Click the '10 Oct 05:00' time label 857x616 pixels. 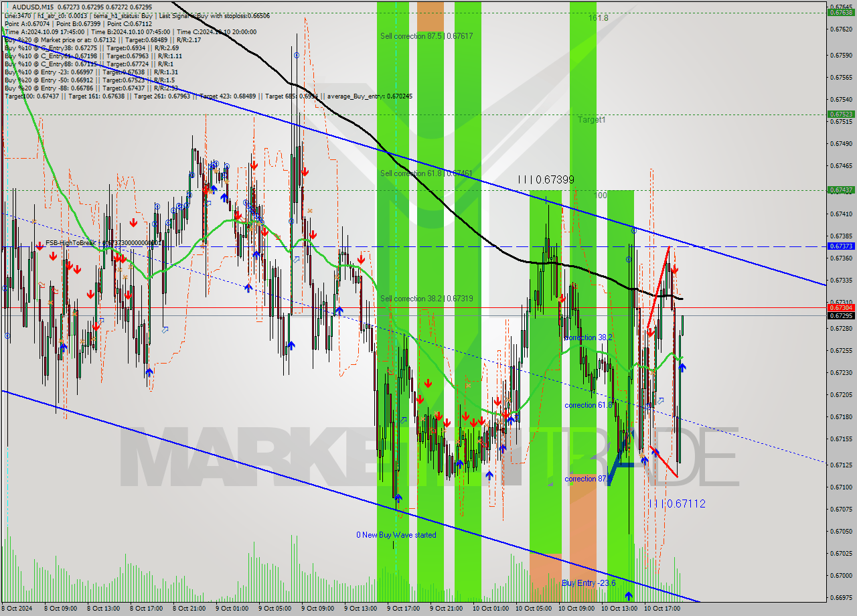(532, 609)
